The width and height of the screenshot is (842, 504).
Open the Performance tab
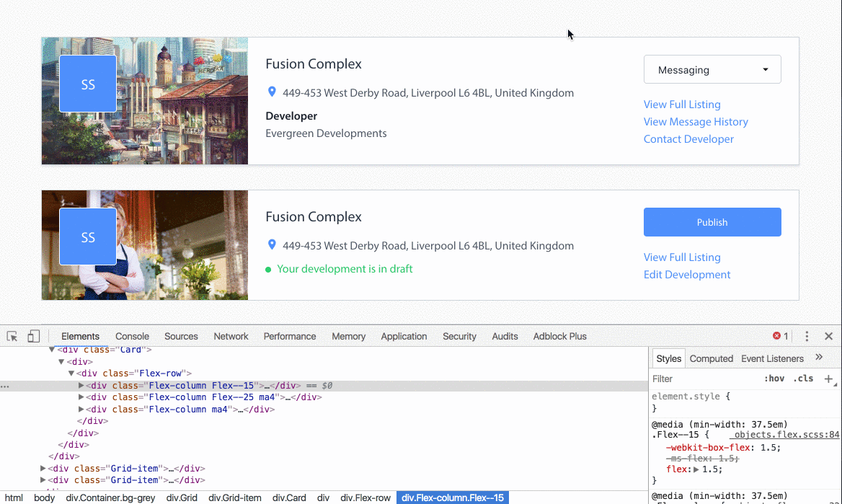[290, 336]
